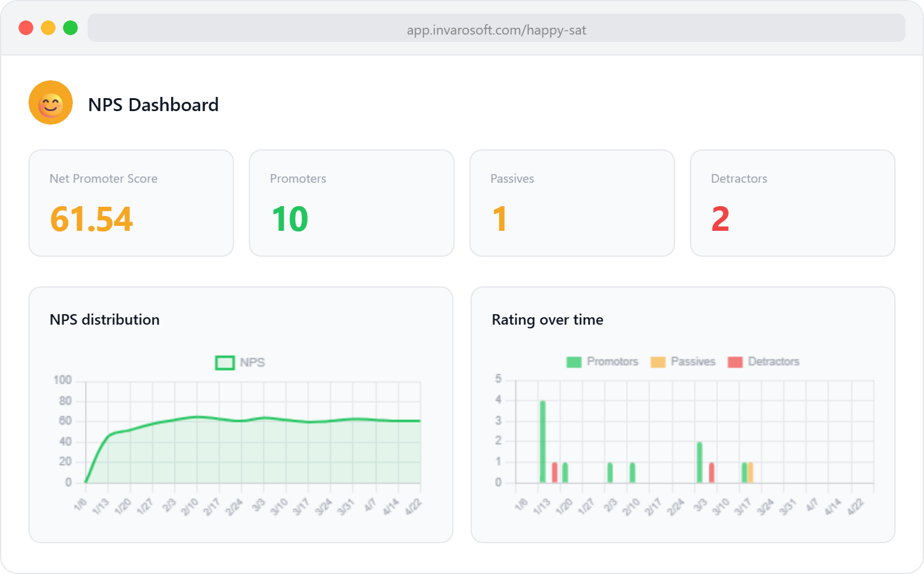Click the green maximize window dot
The width and height of the screenshot is (924, 574).
(70, 28)
